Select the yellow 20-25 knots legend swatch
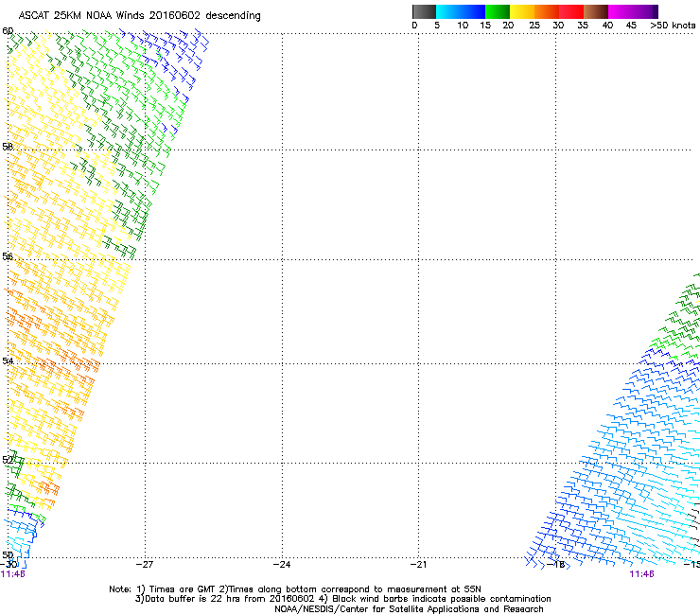This screenshot has width=700, height=615. (x=522, y=11)
